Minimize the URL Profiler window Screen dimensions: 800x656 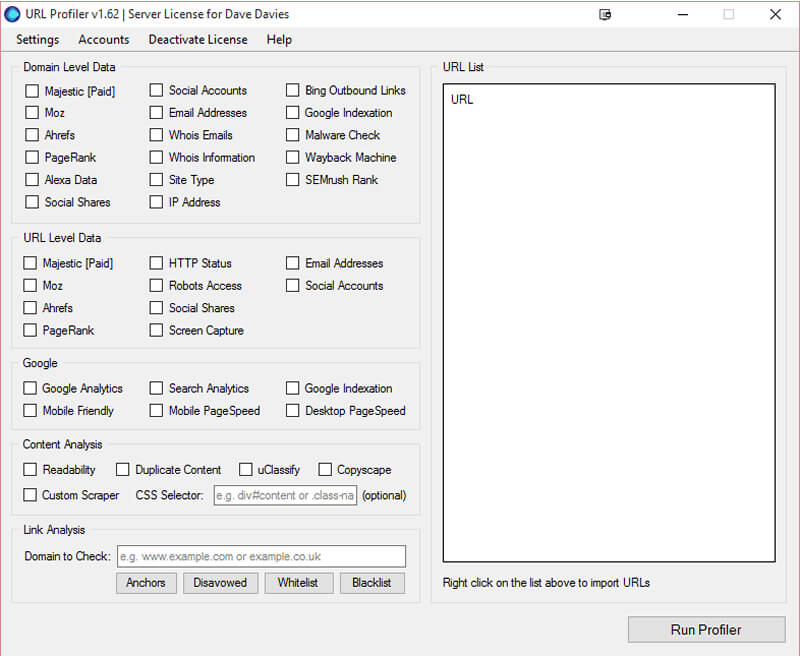point(683,14)
